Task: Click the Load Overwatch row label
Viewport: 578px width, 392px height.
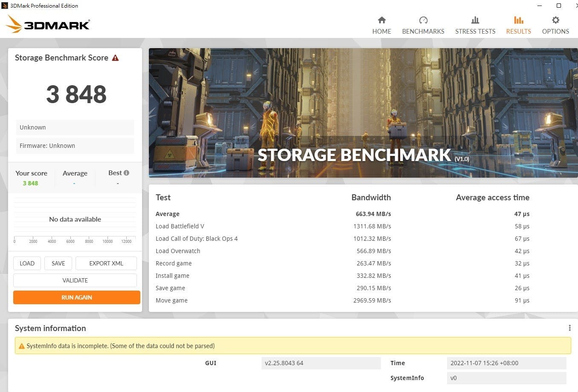Action: tap(178, 251)
